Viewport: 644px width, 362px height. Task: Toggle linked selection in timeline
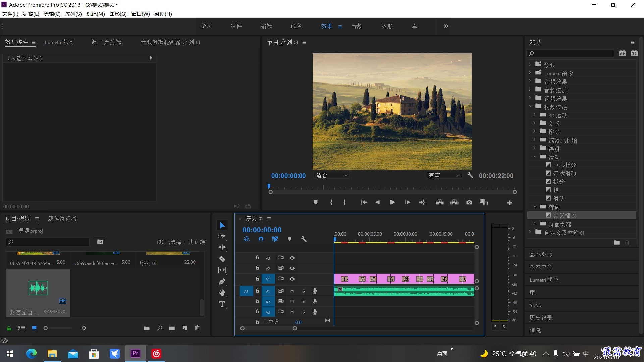[x=275, y=239]
